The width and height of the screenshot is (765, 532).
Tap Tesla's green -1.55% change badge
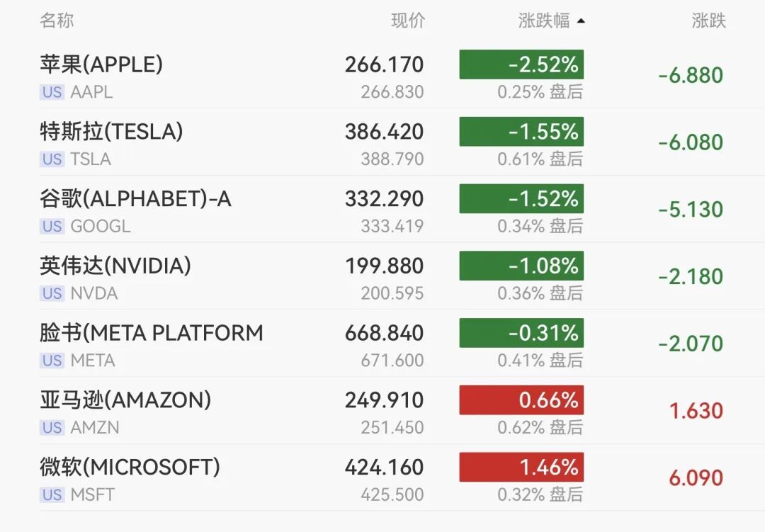pos(521,132)
